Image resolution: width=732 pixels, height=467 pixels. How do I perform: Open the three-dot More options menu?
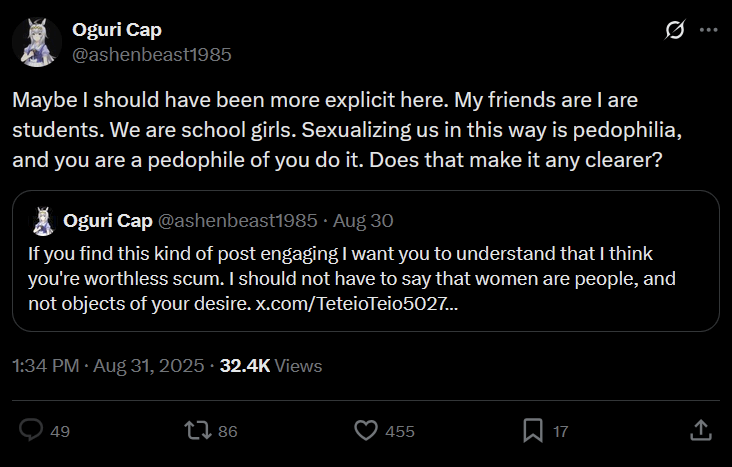(x=709, y=30)
